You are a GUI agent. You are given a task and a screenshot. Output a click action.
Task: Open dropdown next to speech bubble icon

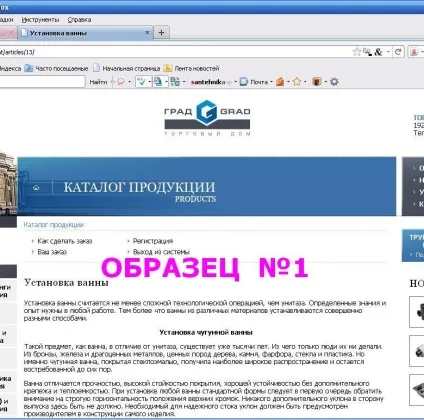pos(130,82)
